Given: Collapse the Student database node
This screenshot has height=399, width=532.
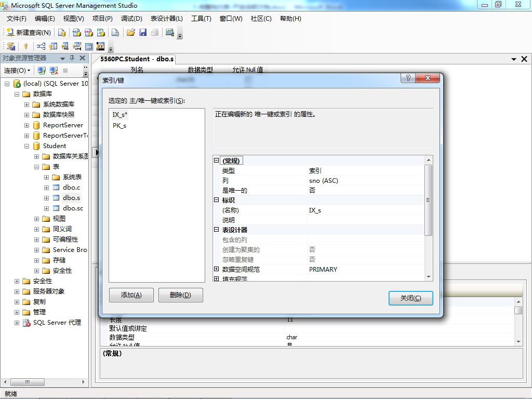Looking at the screenshot, I should click(26, 146).
